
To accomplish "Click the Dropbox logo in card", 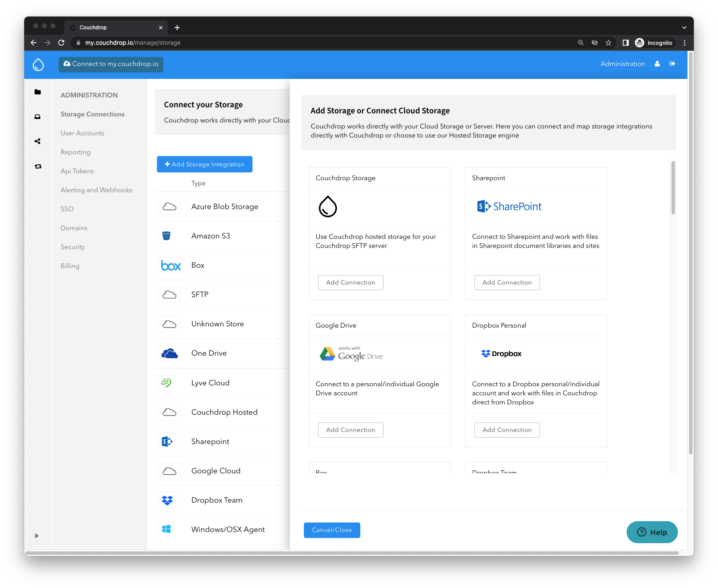I will click(501, 354).
